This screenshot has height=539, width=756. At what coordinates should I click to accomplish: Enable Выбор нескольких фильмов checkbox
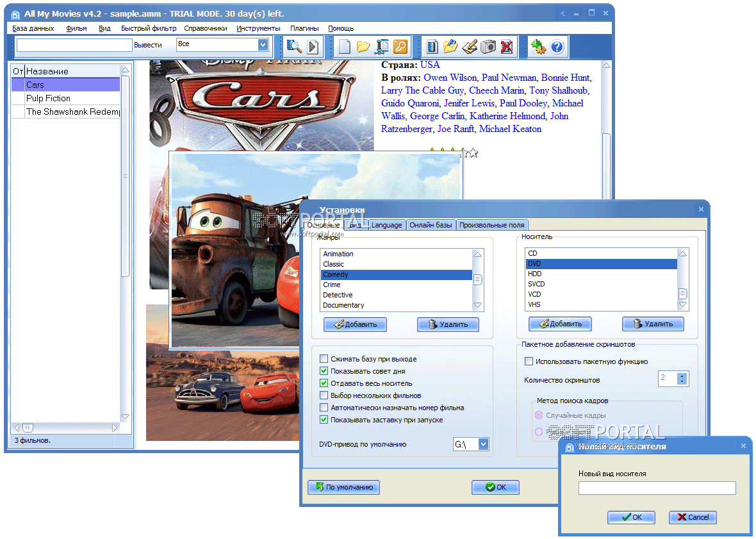(324, 395)
